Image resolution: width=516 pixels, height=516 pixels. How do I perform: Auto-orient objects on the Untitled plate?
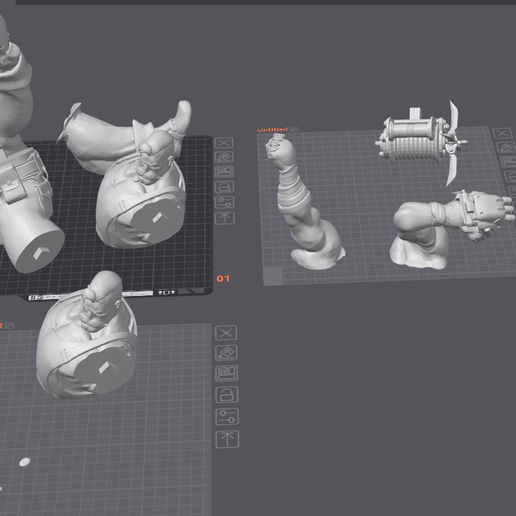506,147
